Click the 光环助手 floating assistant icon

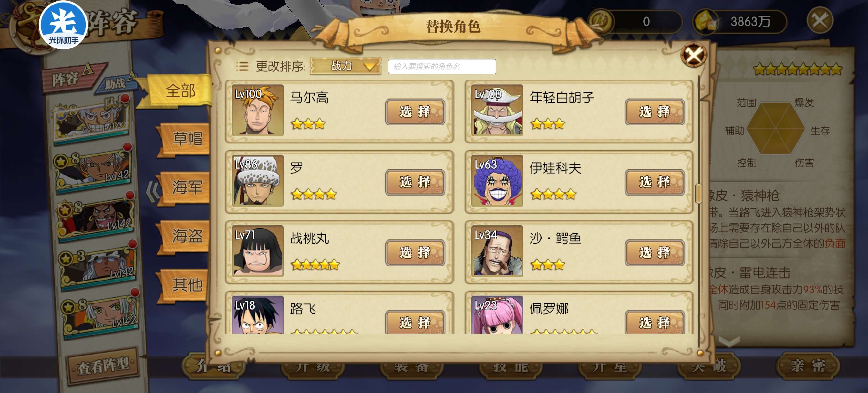point(63,25)
